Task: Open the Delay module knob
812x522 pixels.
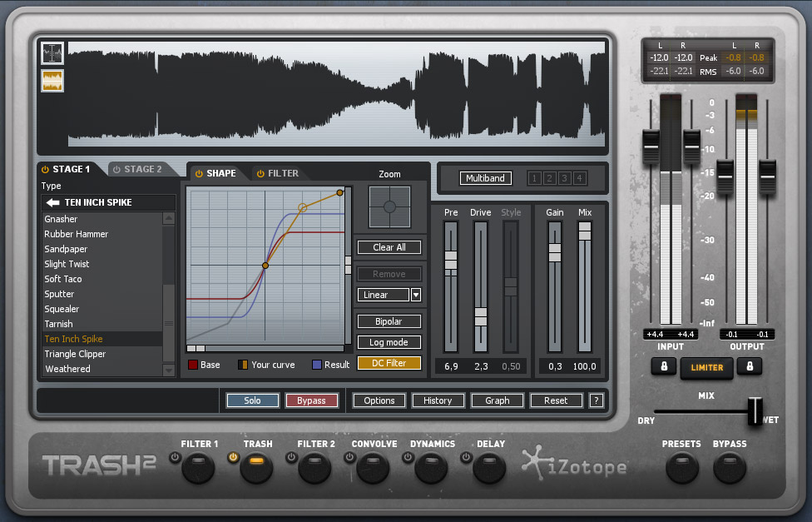Action: pyautogui.click(x=489, y=469)
